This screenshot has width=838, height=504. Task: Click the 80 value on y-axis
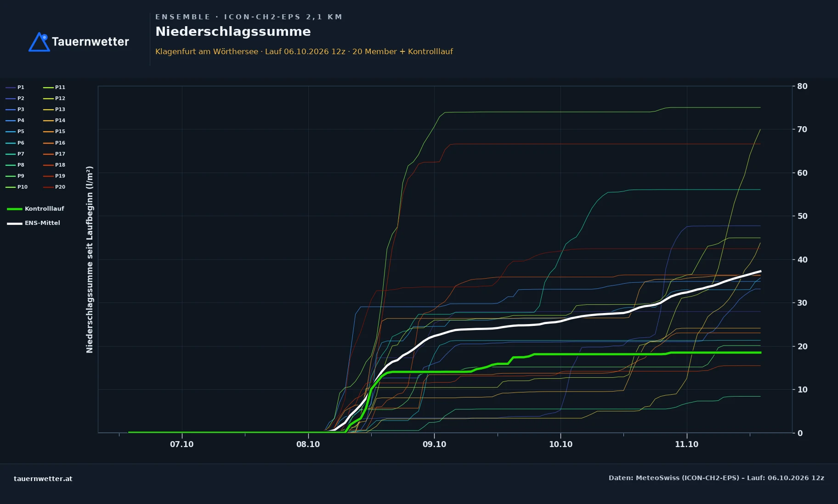[802, 86]
